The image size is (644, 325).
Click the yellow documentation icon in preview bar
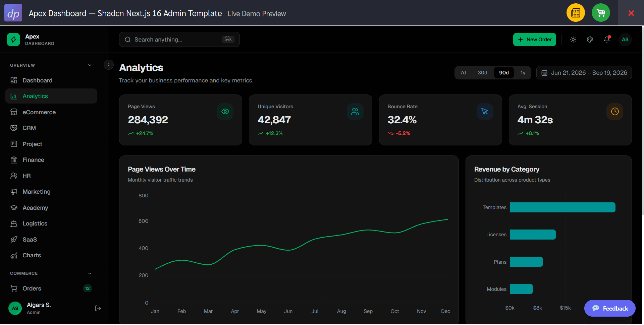[x=576, y=13]
